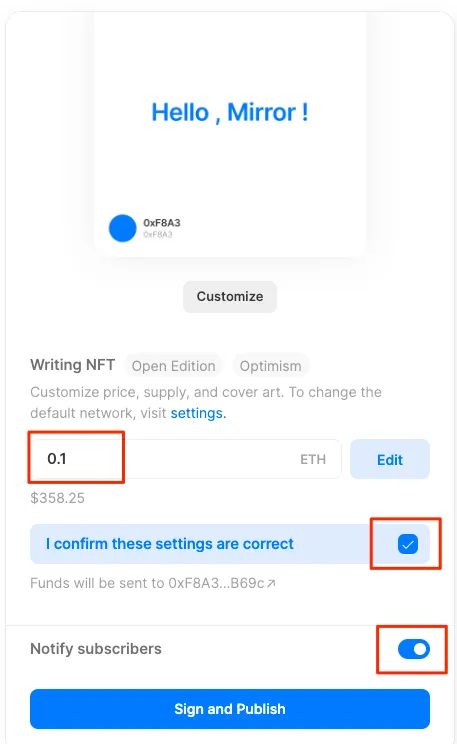Image resolution: width=457 pixels, height=744 pixels.
Task: Click the ETH currency label
Action: pyautogui.click(x=313, y=459)
